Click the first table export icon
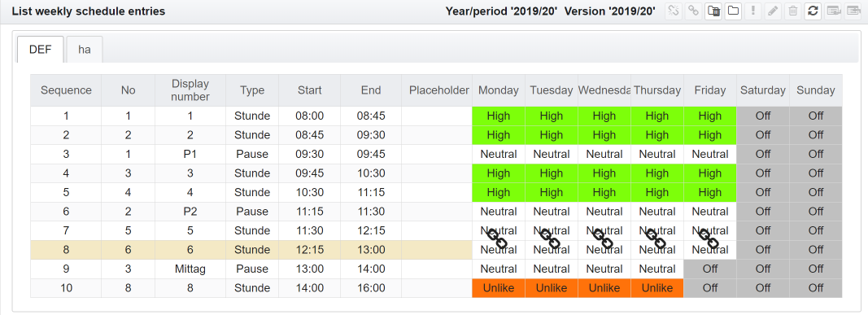Screen dimensions: 868x315 click(832, 11)
